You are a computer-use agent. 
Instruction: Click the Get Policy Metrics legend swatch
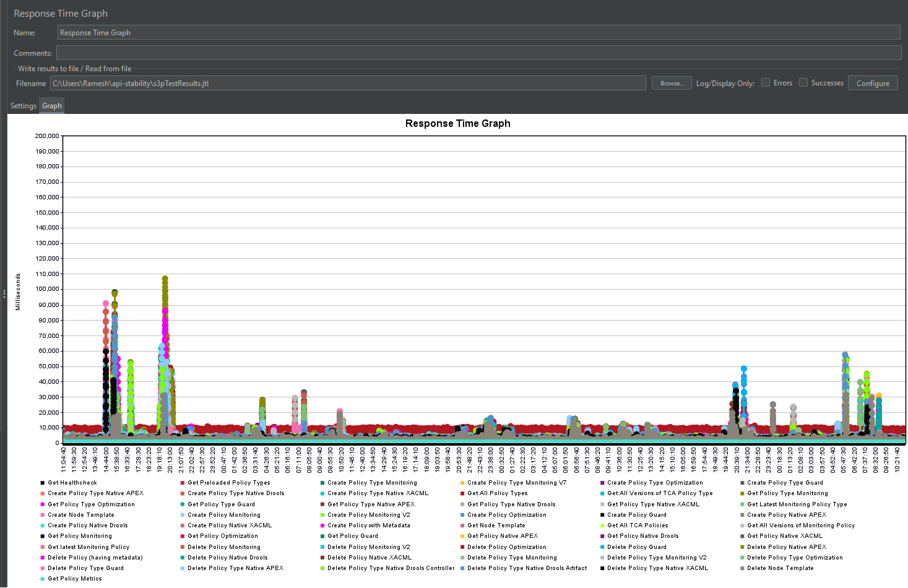click(42, 579)
